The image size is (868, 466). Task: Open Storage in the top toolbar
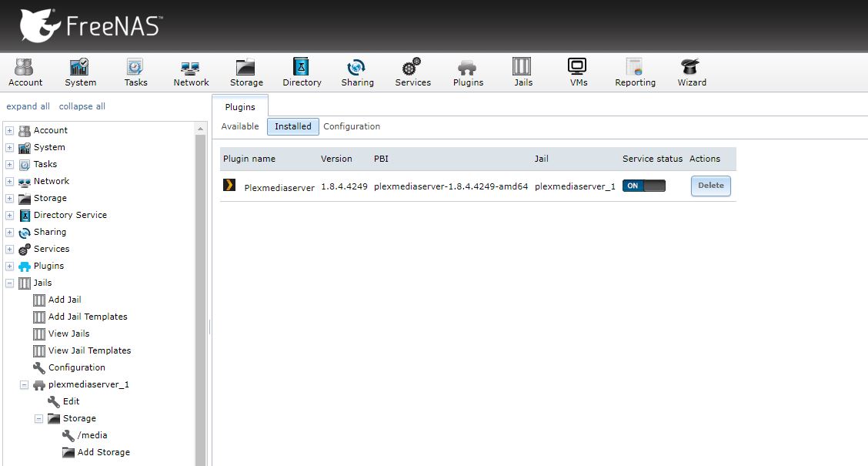246,72
